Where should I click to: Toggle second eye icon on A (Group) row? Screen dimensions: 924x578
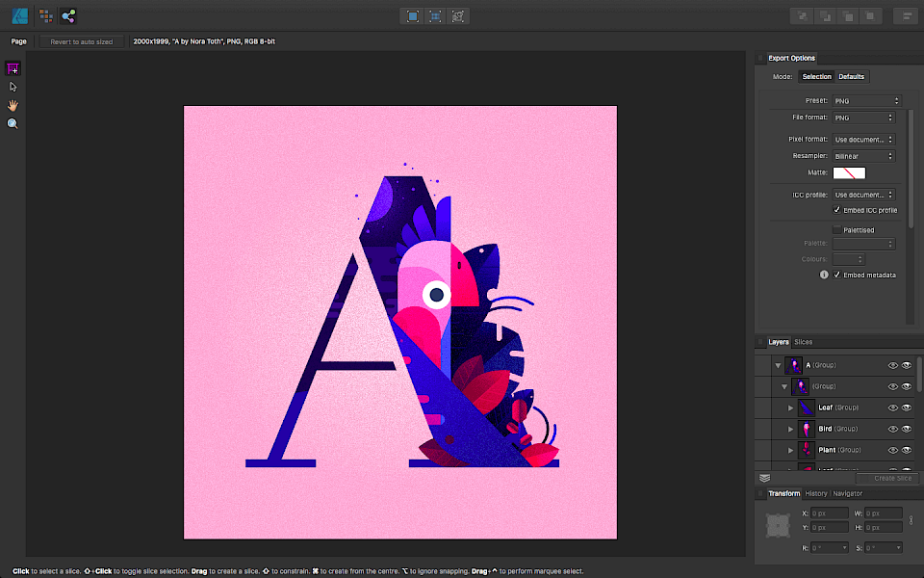(x=907, y=366)
